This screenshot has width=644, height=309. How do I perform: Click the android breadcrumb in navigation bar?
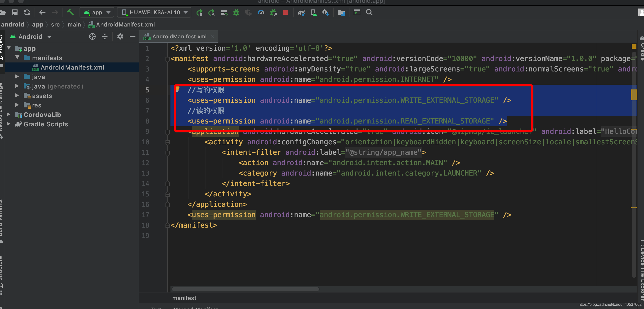[x=13, y=24]
